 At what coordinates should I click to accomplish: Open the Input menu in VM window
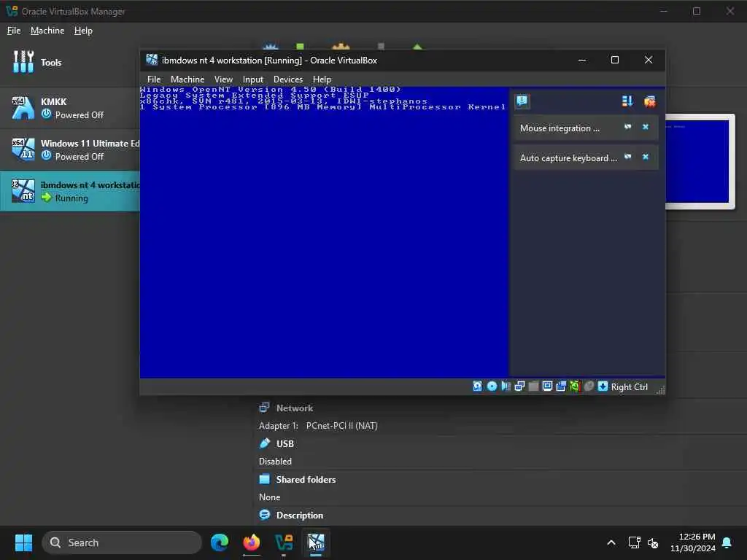point(252,79)
